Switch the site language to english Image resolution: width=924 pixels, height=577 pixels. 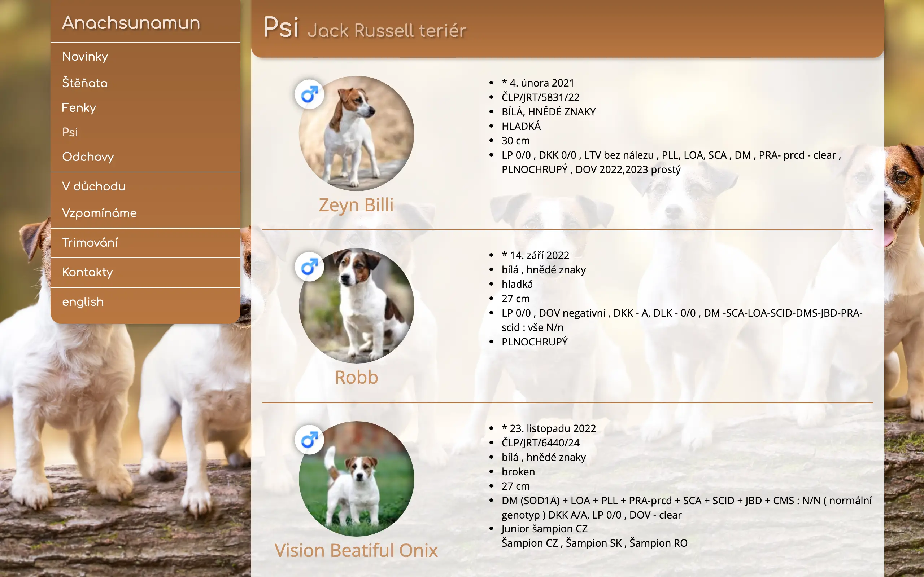pos(83,302)
